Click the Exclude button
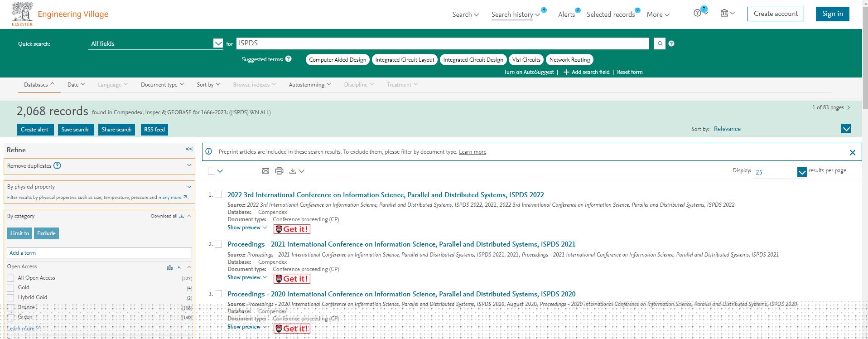The width and height of the screenshot is (868, 339). click(46, 233)
